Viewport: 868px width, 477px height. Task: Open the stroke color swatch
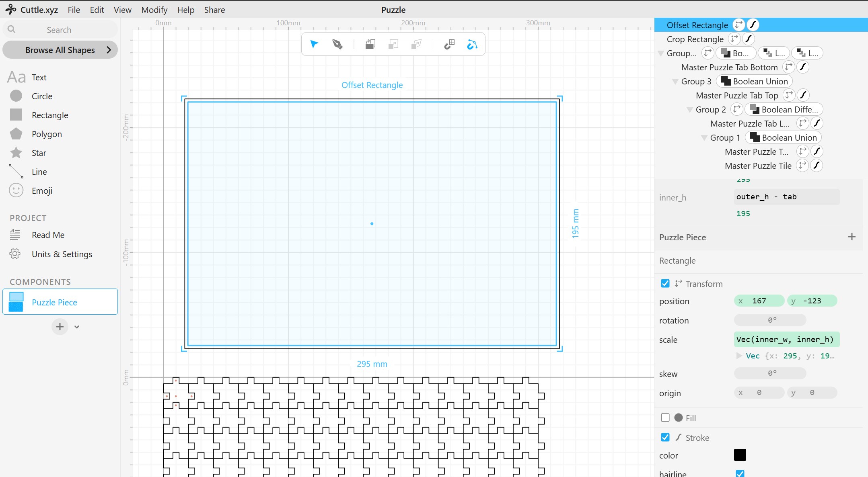(x=740, y=455)
